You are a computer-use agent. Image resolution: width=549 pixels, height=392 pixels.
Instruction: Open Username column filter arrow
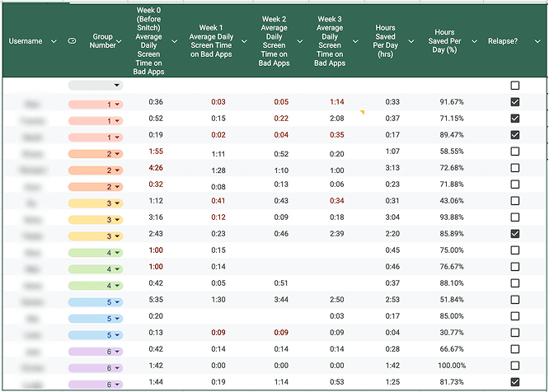coord(54,41)
